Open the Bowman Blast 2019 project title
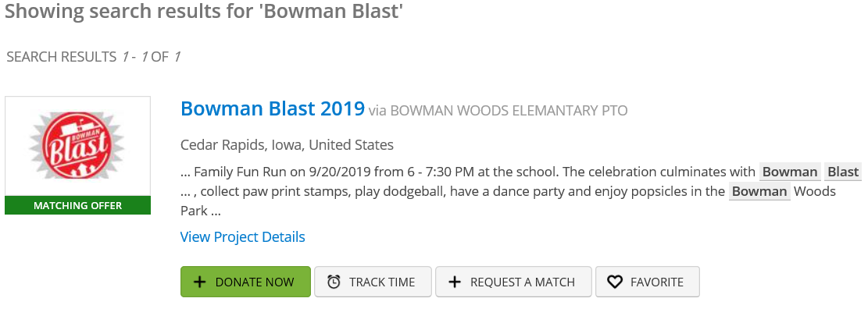 click(x=273, y=108)
